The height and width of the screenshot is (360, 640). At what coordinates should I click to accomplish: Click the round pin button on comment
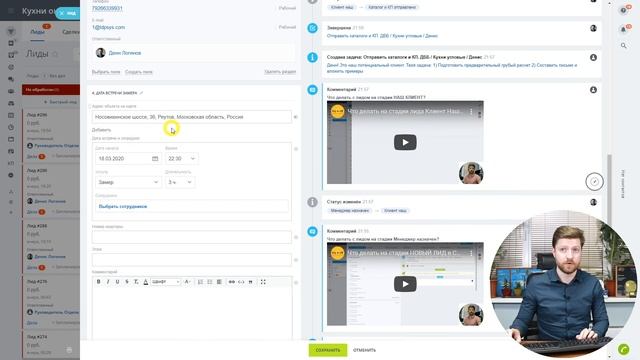click(x=594, y=182)
